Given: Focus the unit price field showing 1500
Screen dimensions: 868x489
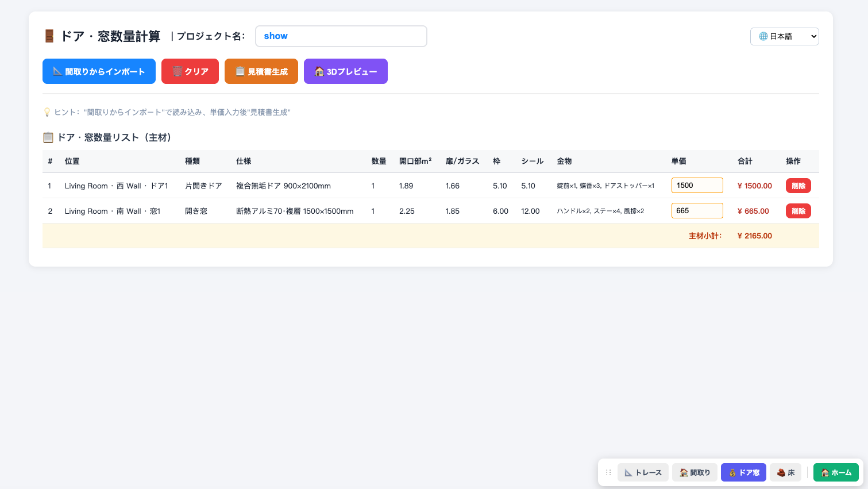Looking at the screenshot, I should click(697, 186).
